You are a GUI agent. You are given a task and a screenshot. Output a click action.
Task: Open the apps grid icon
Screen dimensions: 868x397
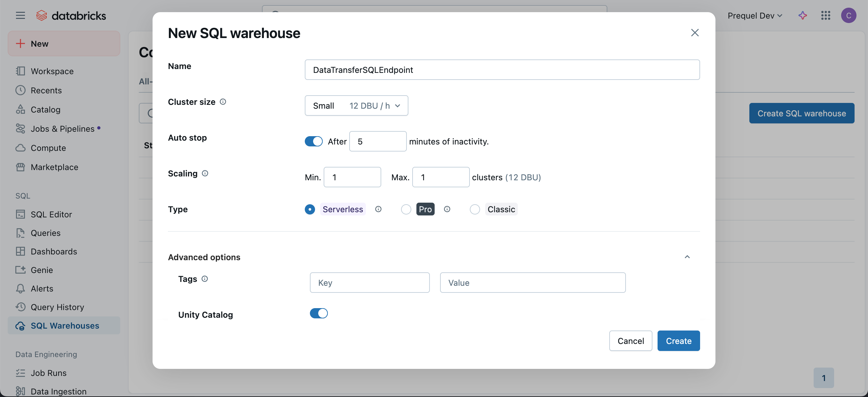click(825, 15)
